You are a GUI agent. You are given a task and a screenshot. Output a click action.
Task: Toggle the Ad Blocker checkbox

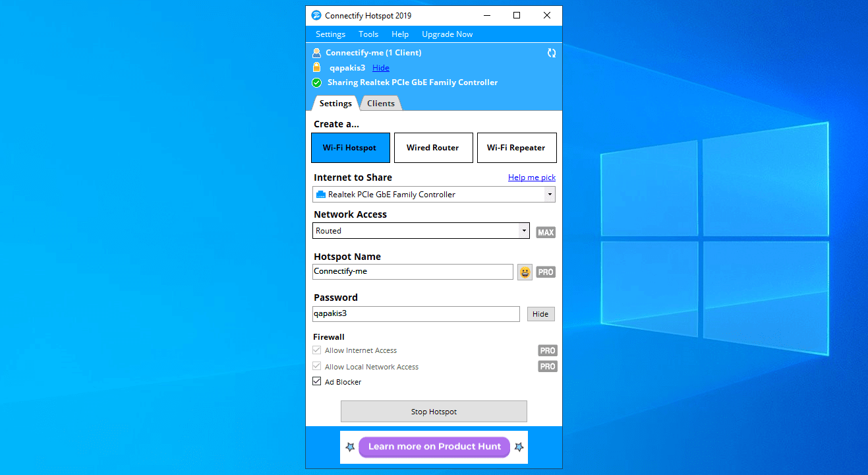(x=317, y=381)
